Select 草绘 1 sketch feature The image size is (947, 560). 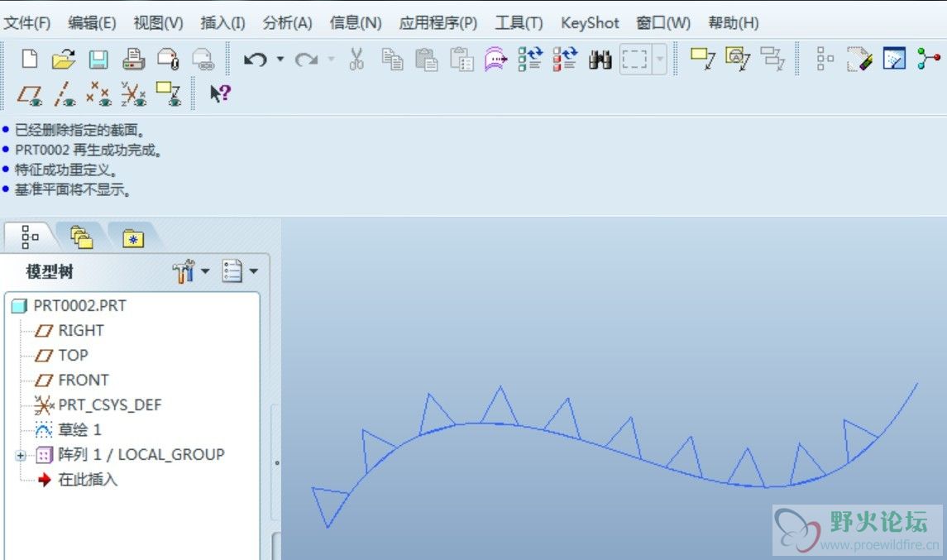[x=79, y=429]
